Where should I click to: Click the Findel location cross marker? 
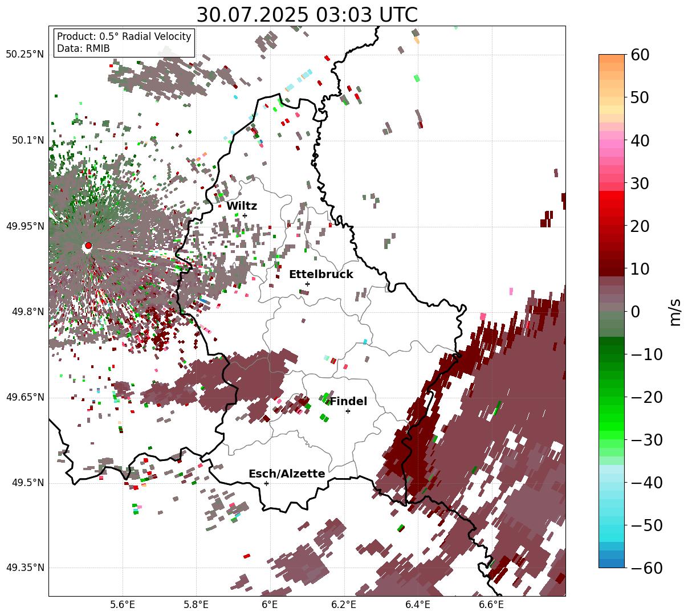click(x=348, y=411)
